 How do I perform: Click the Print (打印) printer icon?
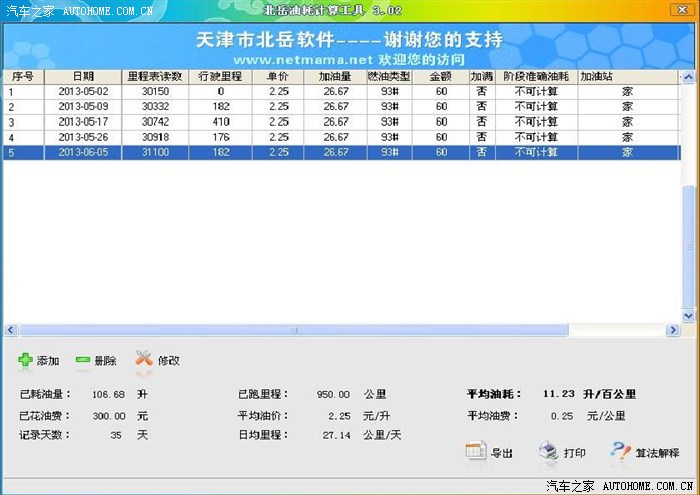pos(548,452)
